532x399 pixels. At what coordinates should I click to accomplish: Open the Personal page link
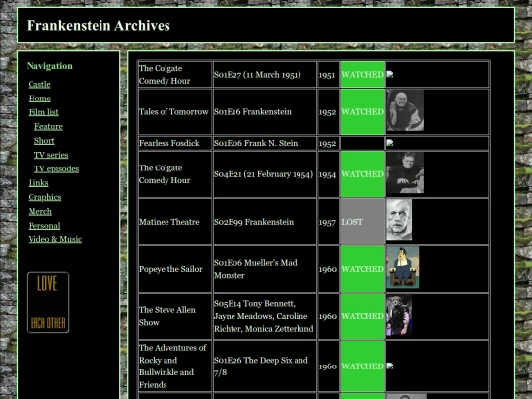(x=44, y=226)
